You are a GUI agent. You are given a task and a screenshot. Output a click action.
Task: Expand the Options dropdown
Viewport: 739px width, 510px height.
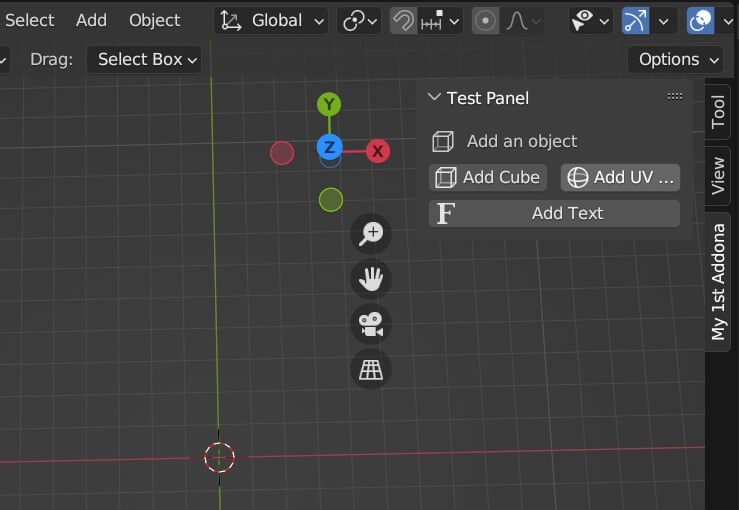pos(675,59)
